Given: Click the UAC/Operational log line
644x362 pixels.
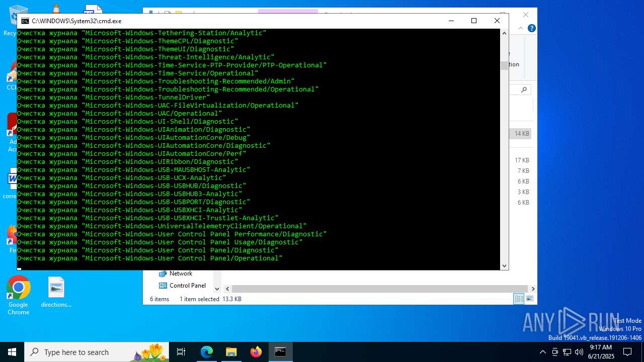Looking at the screenshot, I should (120, 114).
